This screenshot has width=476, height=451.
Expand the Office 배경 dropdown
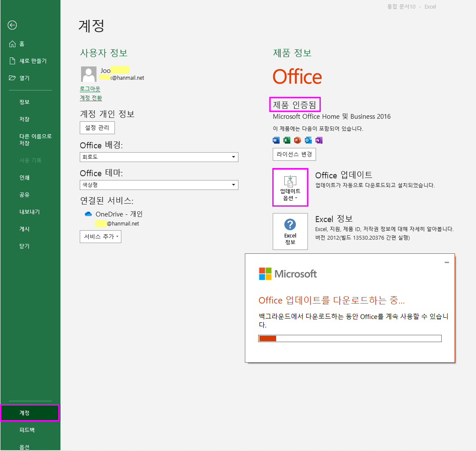click(x=234, y=157)
